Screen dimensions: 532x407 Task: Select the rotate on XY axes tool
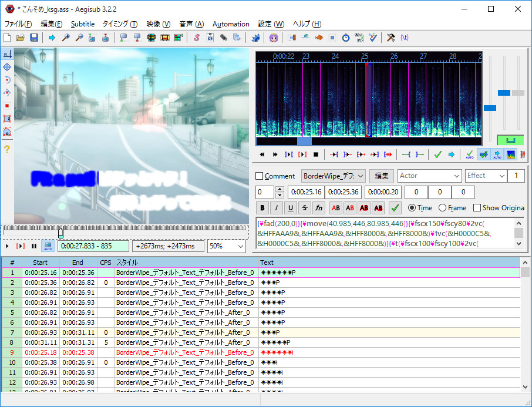[7, 93]
